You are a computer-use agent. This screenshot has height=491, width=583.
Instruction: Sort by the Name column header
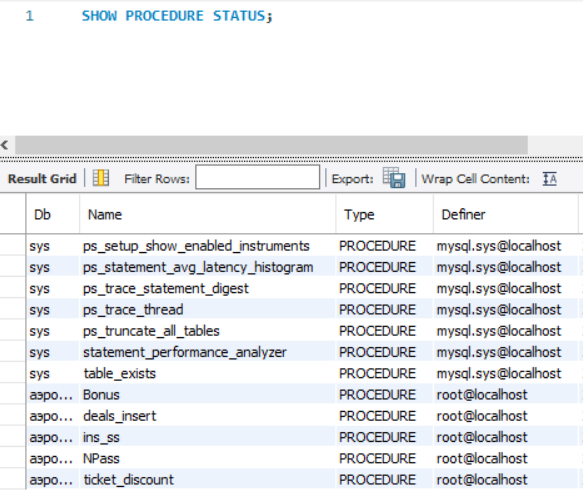(x=207, y=214)
